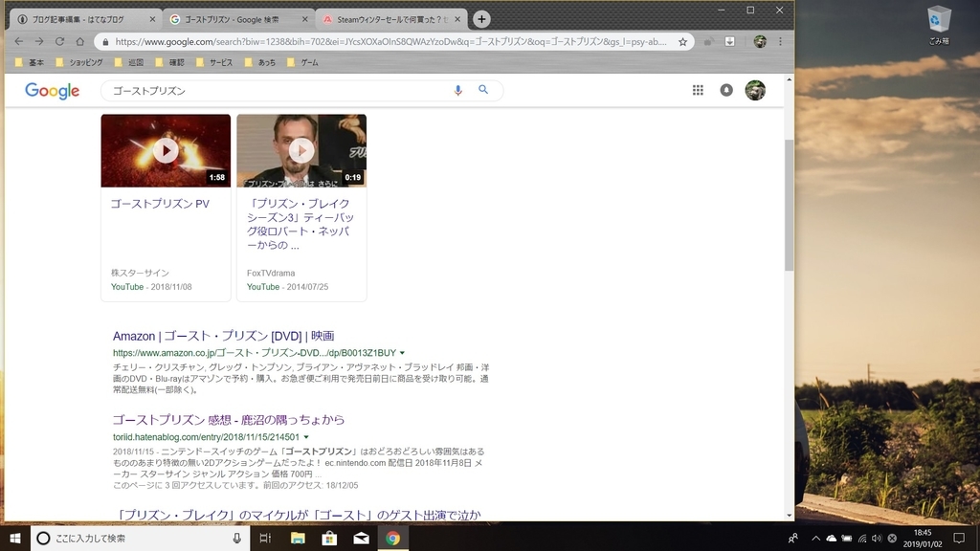Click the Chrome taskbar icon
This screenshot has width=980, height=551.
point(392,538)
